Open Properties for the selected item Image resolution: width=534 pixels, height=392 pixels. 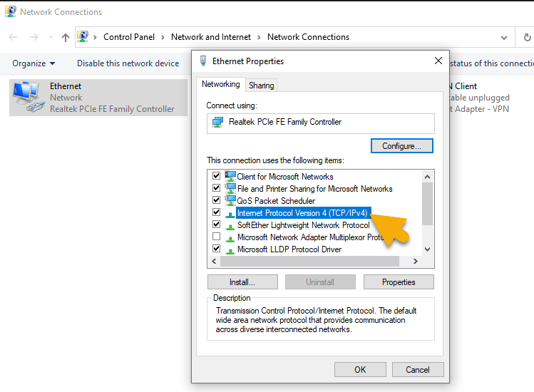398,282
